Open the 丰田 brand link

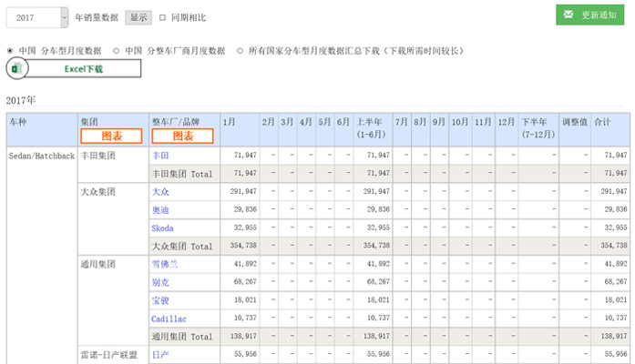click(160, 156)
